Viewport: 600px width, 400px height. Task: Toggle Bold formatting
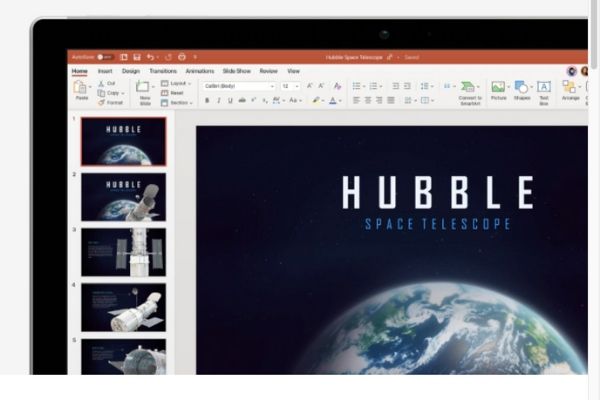pyautogui.click(x=207, y=100)
